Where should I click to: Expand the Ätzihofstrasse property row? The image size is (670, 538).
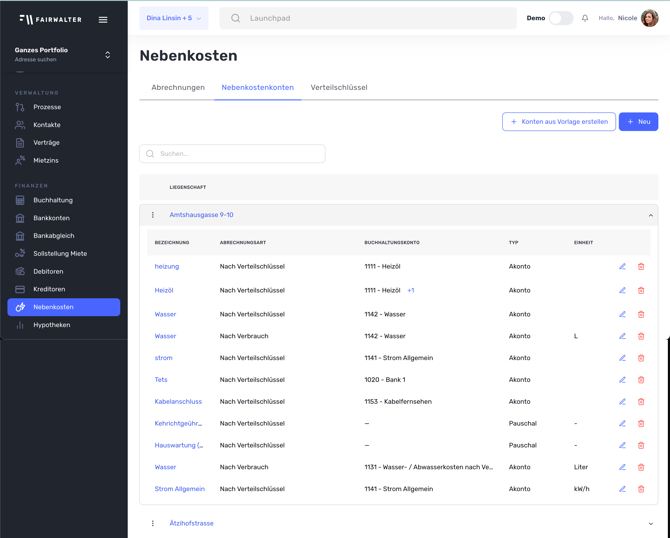(650, 523)
